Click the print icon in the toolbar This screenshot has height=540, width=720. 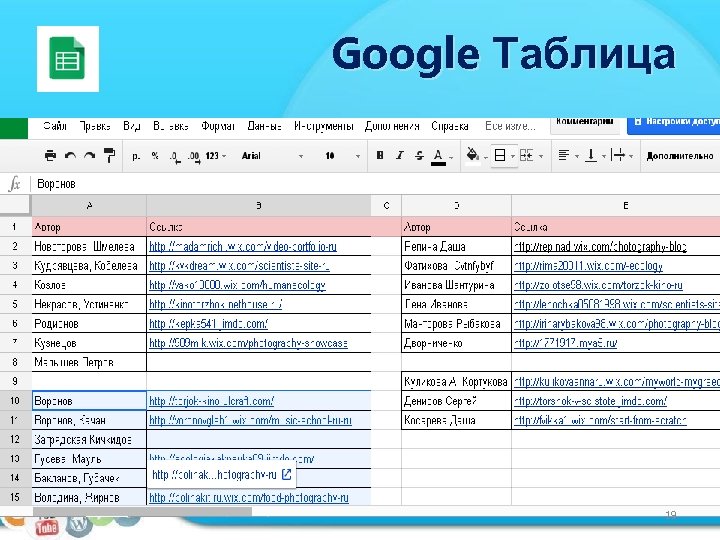[x=51, y=155]
